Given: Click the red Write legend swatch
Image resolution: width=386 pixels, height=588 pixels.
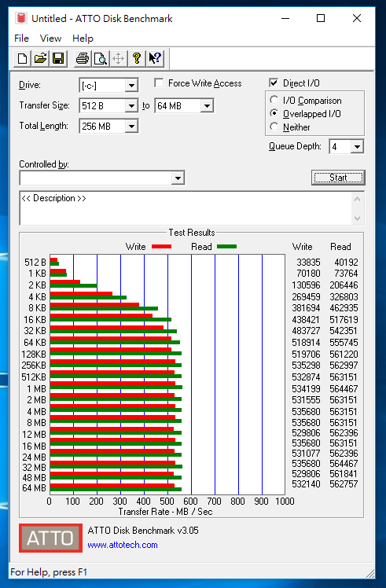Looking at the screenshot, I should coord(161,247).
